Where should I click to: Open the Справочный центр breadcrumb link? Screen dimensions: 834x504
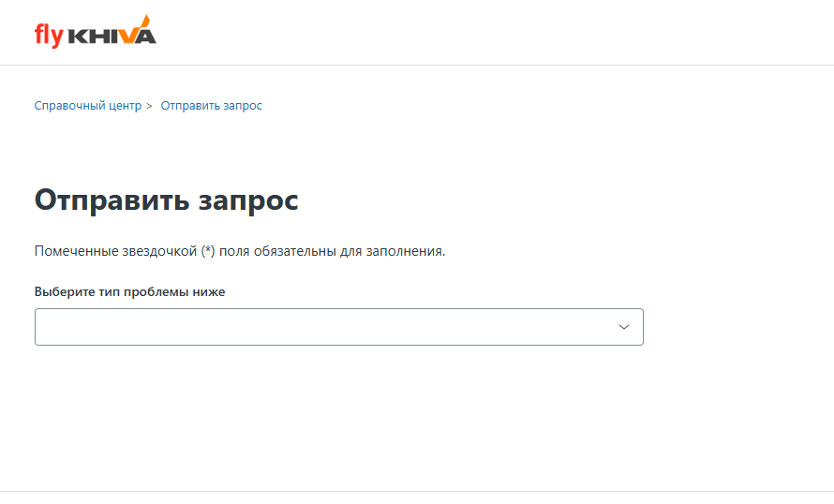(88, 106)
